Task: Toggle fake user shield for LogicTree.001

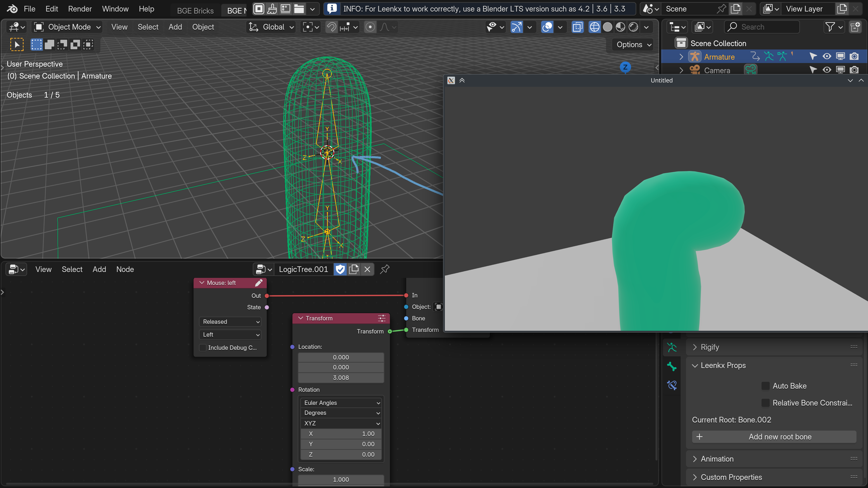Action: pyautogui.click(x=340, y=269)
